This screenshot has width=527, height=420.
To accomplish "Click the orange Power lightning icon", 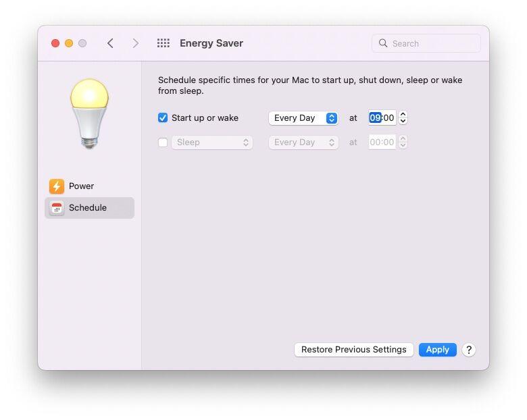I will click(57, 186).
